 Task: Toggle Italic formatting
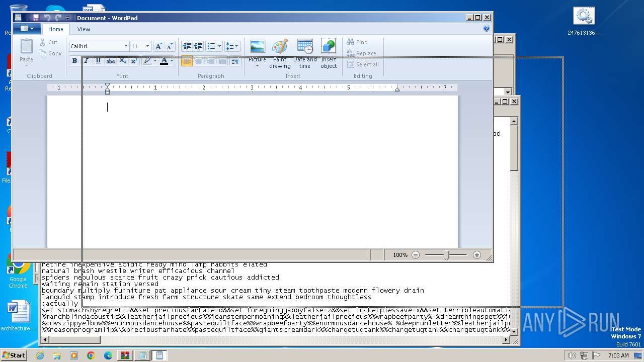[86, 61]
